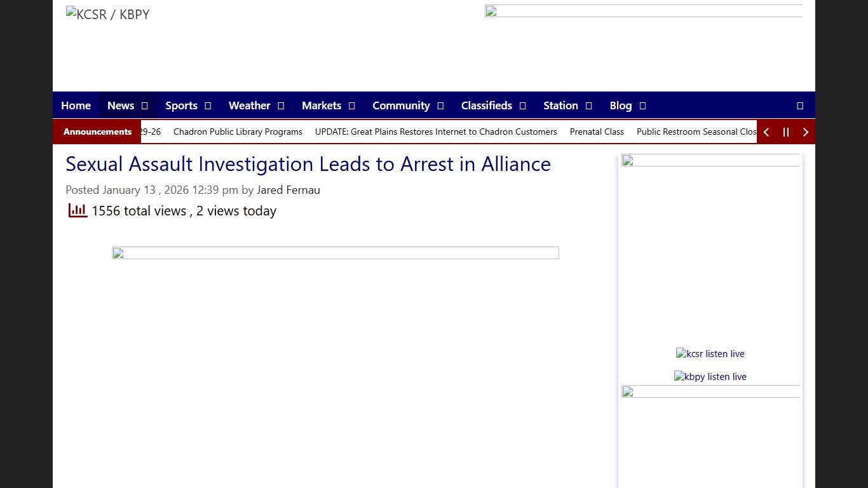Open the Blog menu
This screenshot has height=488, width=868.
(620, 105)
